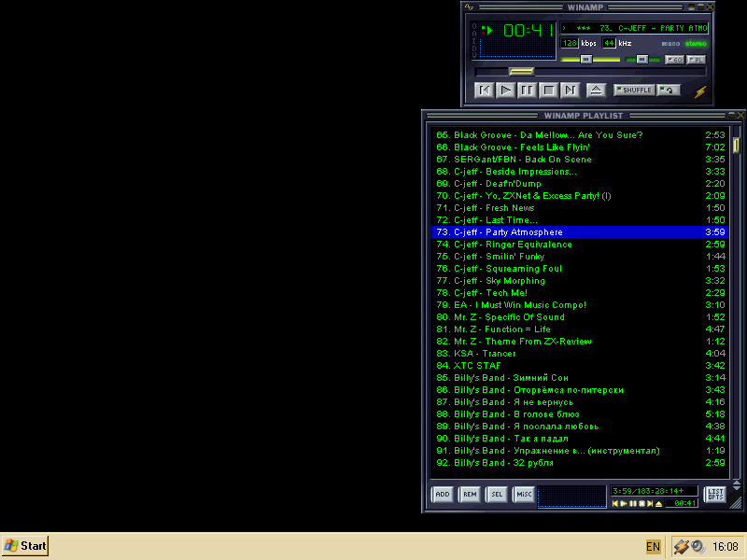Viewport: 747px width, 560px height.
Task: Toggle Shuffle mode on
Action: tap(635, 91)
